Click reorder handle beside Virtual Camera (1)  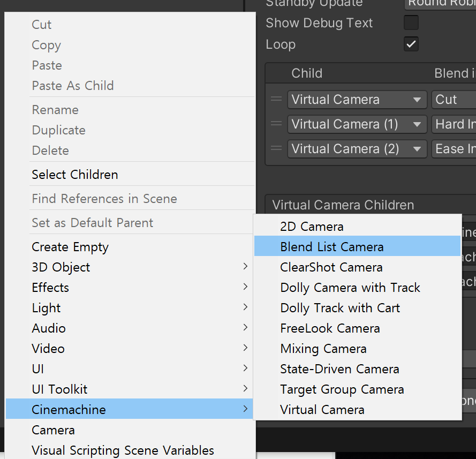276,124
